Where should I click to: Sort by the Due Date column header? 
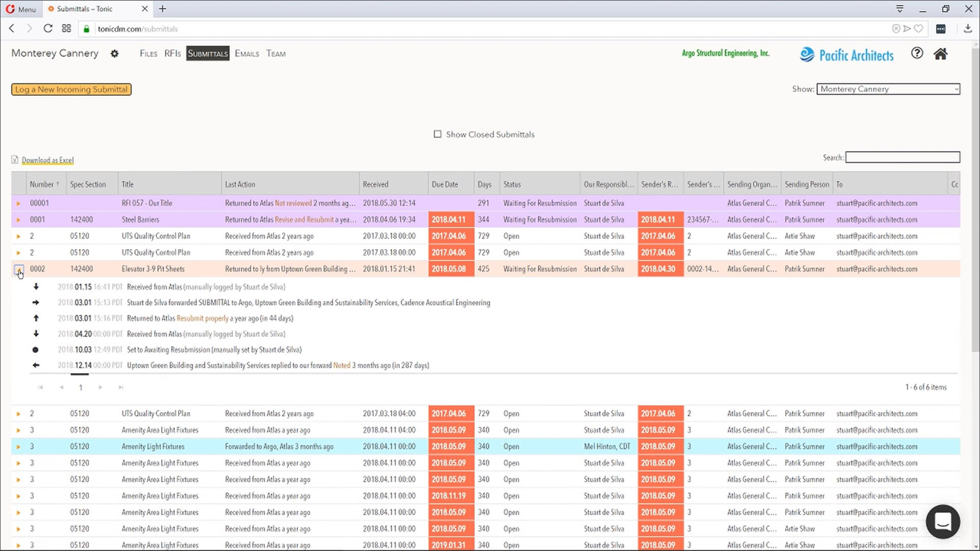(445, 184)
